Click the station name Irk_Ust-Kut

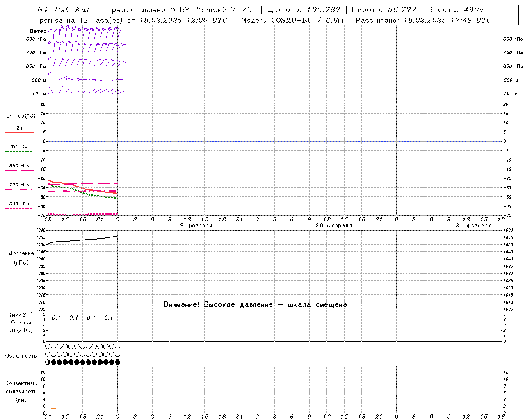pos(63,10)
